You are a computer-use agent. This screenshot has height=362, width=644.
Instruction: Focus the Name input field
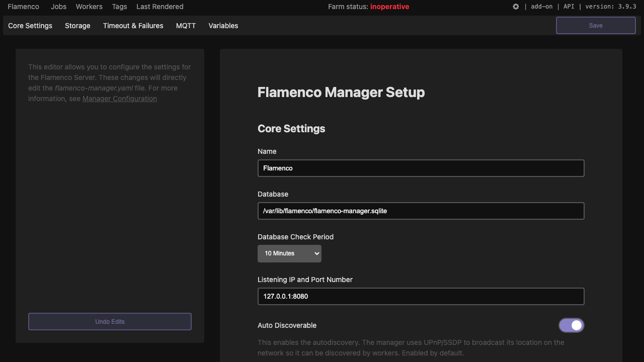421,168
